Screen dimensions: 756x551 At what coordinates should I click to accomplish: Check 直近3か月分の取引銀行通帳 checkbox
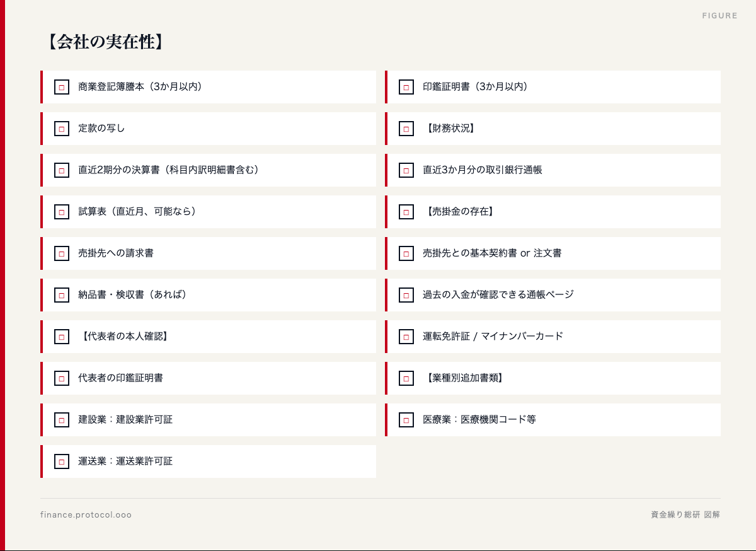[406, 170]
